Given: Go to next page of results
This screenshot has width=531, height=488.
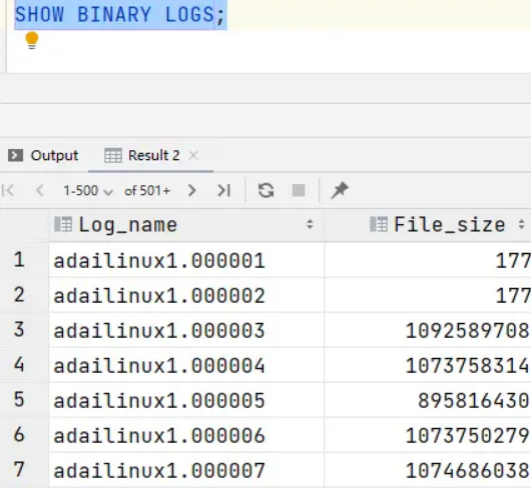Looking at the screenshot, I should (x=192, y=190).
